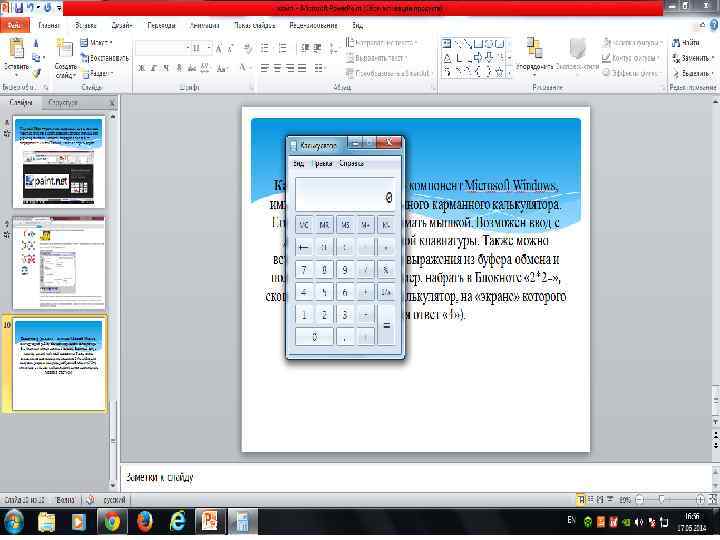Open the Направление текста dropdown

point(382,43)
